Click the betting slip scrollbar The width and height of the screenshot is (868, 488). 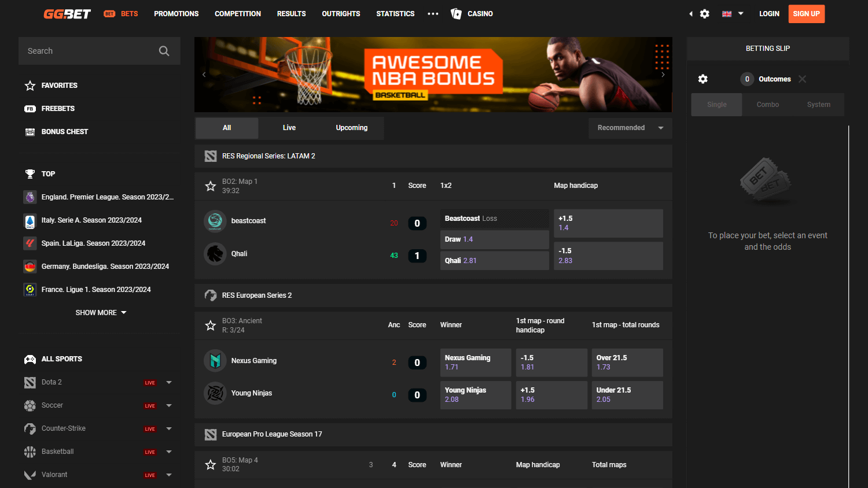(x=848, y=306)
